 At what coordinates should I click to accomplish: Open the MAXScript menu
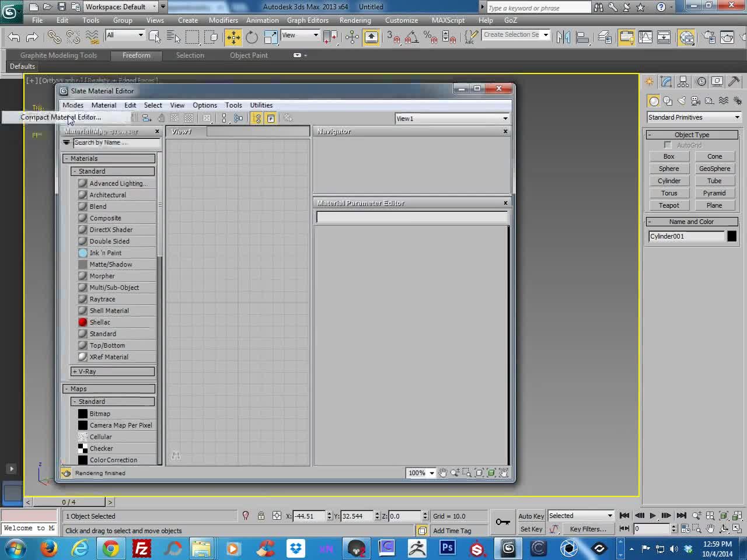448,20
